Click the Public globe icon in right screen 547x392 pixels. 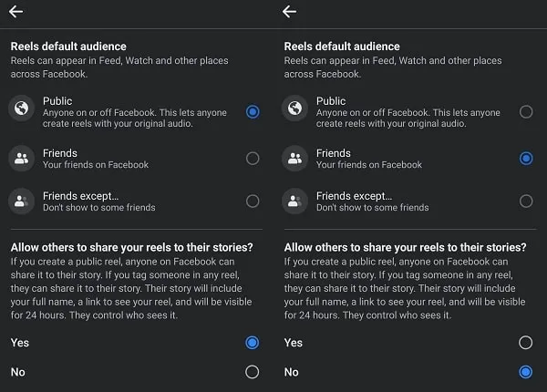(294, 108)
